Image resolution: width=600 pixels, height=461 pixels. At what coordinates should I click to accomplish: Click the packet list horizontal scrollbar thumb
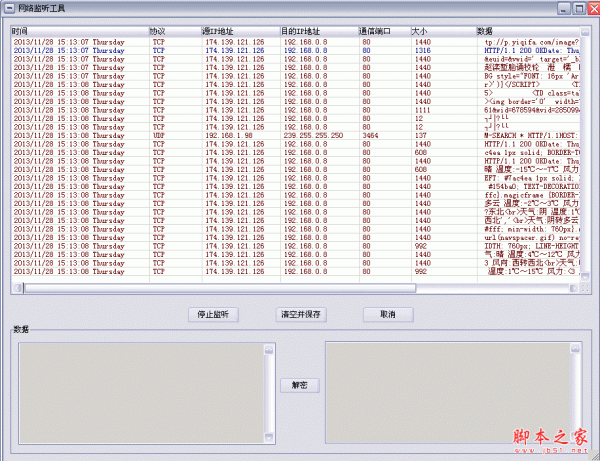pos(220,288)
